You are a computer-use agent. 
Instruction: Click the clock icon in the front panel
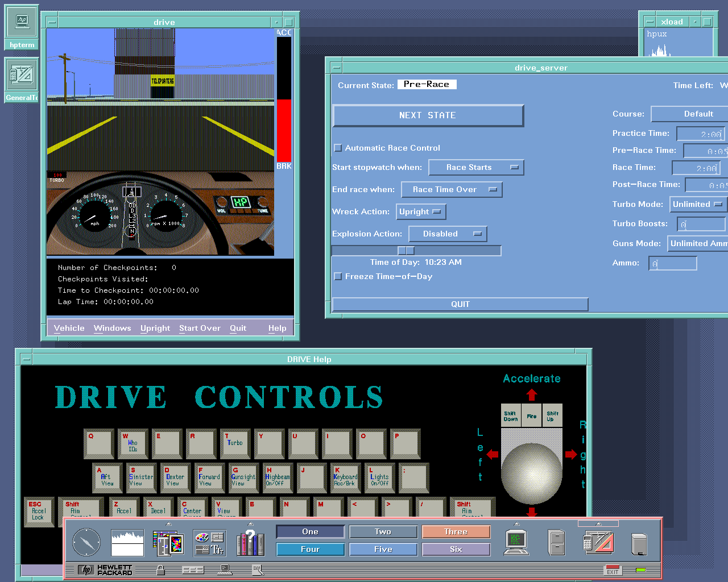[86, 542]
